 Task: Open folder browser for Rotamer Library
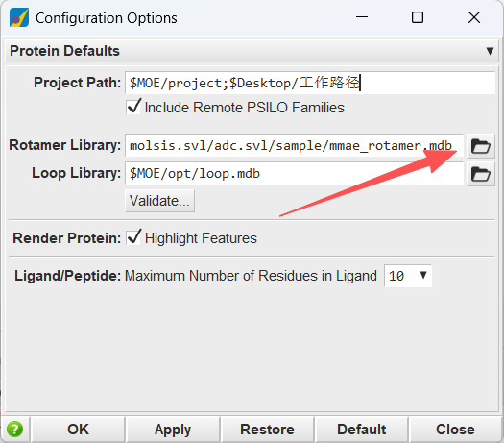481,146
